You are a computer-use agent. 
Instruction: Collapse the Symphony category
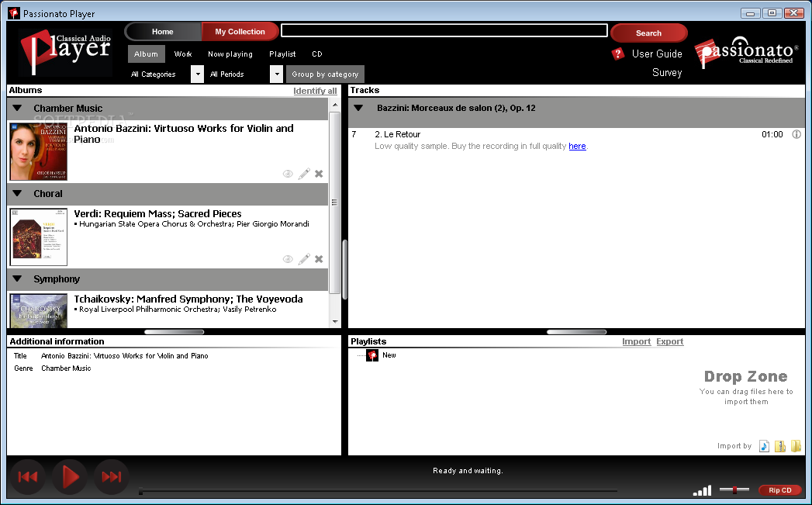pyautogui.click(x=18, y=279)
